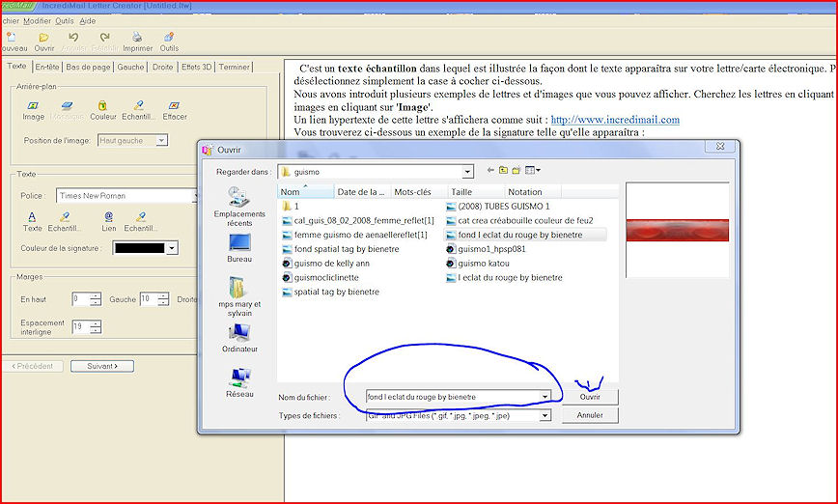
Task: Switch to the Effets 3D tab
Action: pos(197,67)
